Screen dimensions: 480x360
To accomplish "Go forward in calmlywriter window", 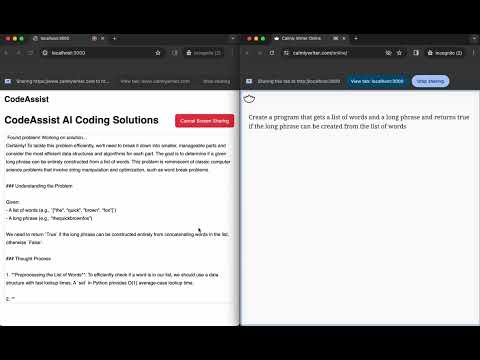I will coord(260,53).
